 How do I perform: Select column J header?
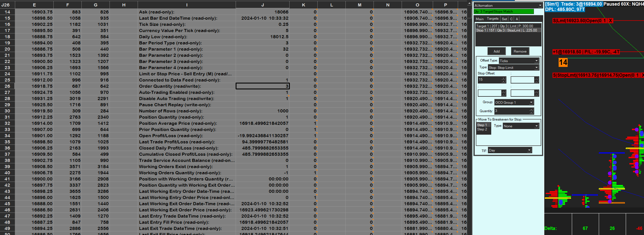263,5
